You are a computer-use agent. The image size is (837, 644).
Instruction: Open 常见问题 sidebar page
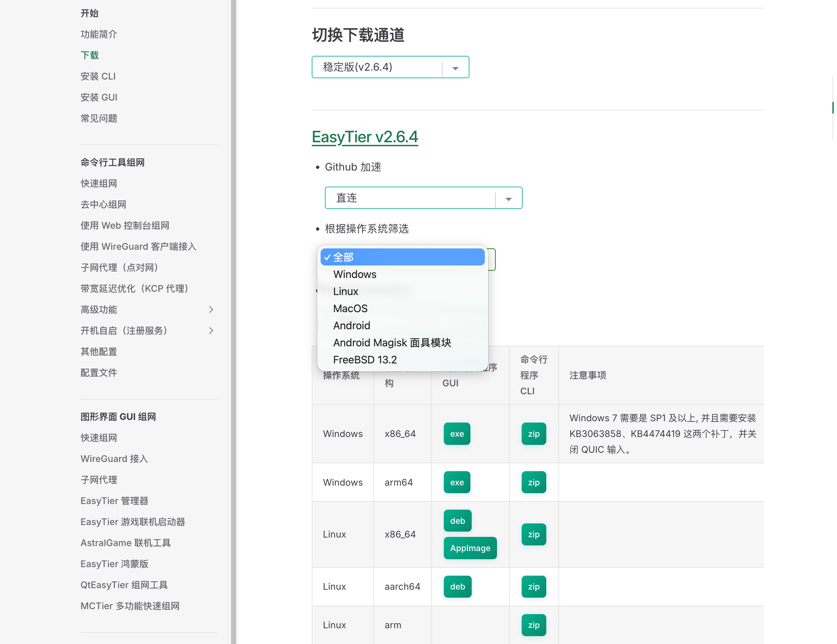(x=99, y=118)
